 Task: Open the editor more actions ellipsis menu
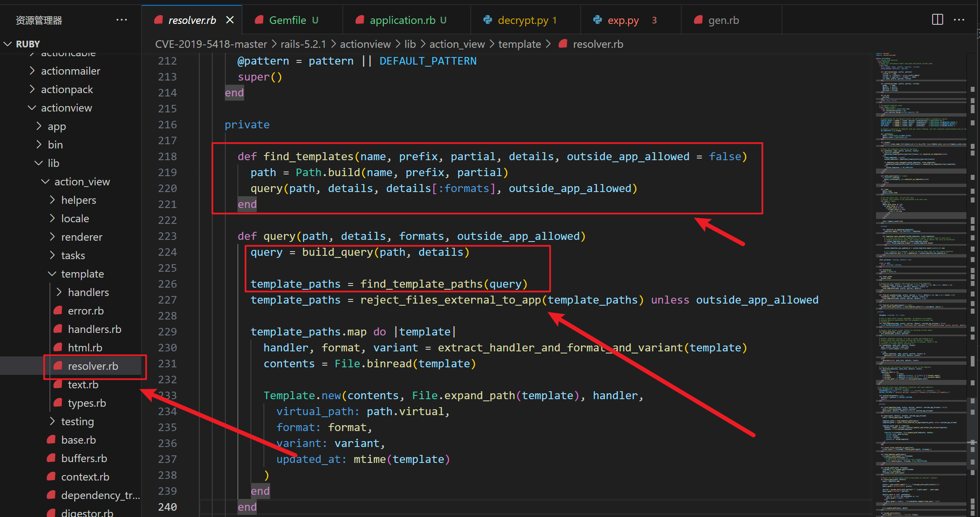959,20
